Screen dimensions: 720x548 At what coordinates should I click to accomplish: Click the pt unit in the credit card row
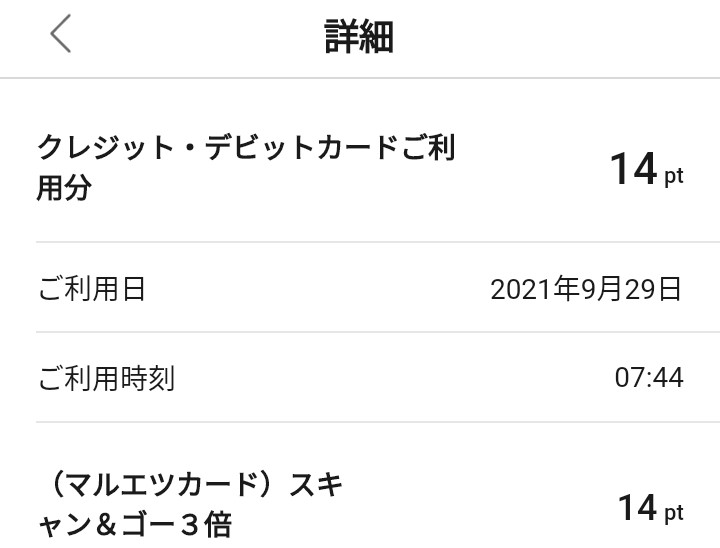coord(674,176)
